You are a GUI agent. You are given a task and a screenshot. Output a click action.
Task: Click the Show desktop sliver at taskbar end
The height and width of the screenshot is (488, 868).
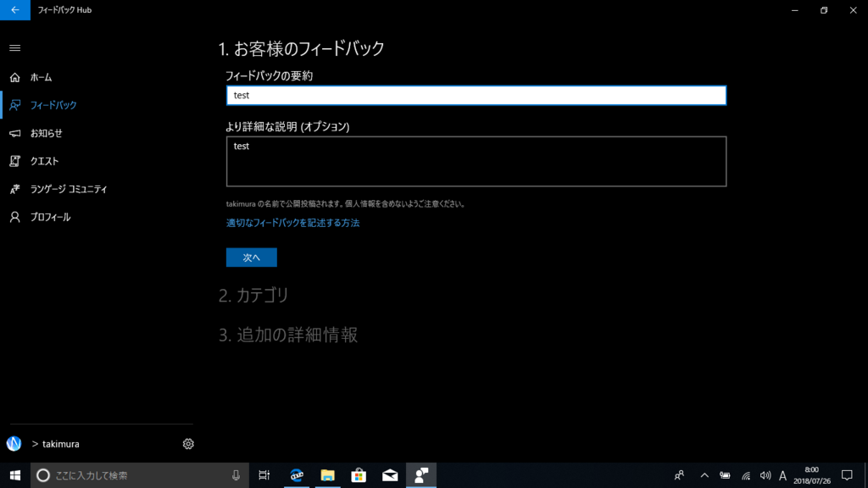pyautogui.click(x=865, y=475)
